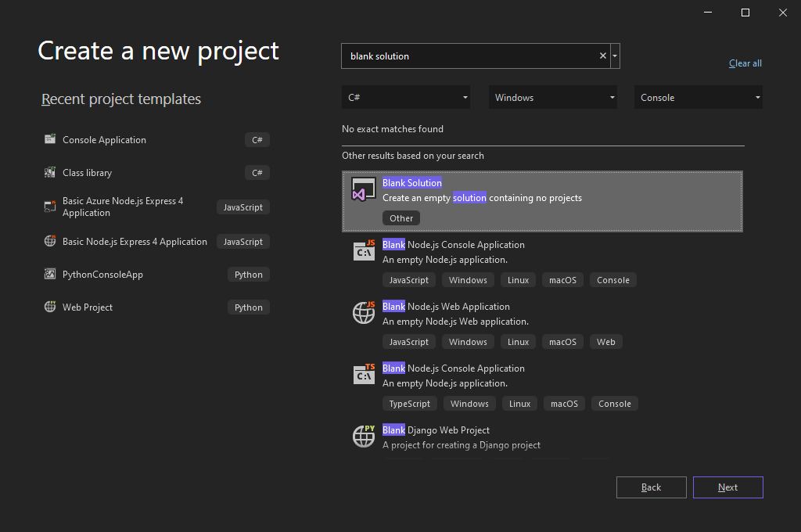
Task: Click the TypeScript Node.js Console Application icon
Action: point(364,374)
